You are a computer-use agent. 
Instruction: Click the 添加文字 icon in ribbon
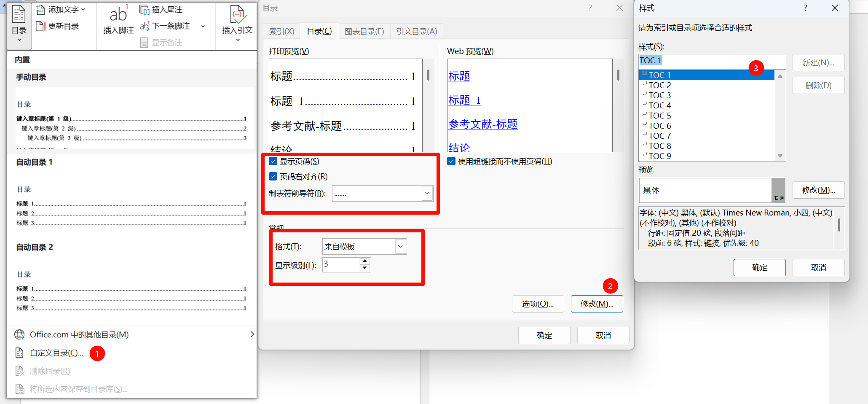tap(41, 9)
